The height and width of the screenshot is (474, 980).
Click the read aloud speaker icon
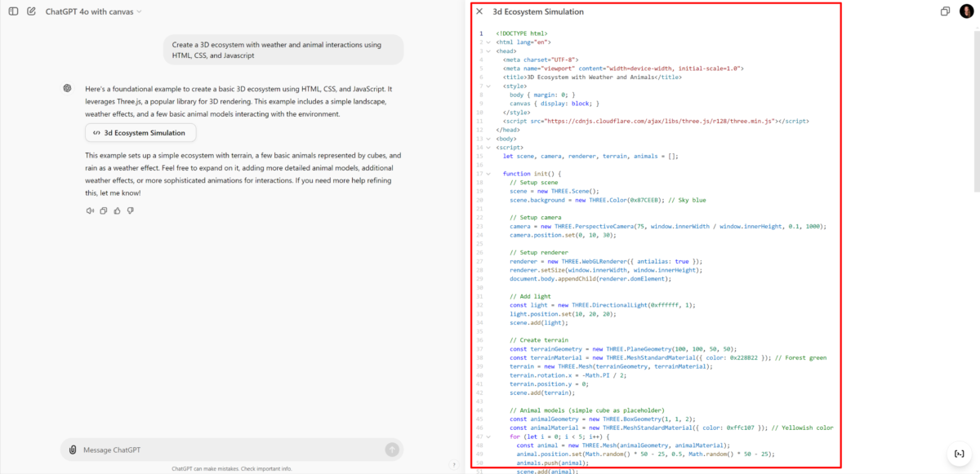(90, 210)
